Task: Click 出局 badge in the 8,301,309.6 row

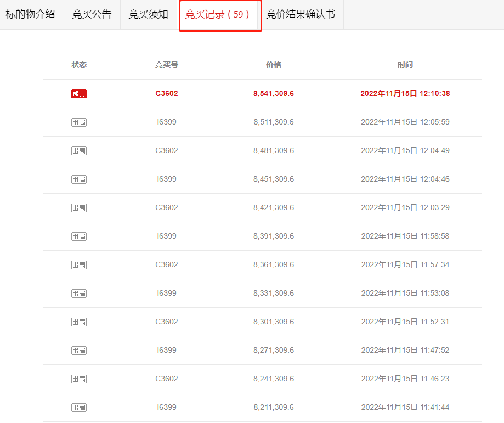Action: 79,322
